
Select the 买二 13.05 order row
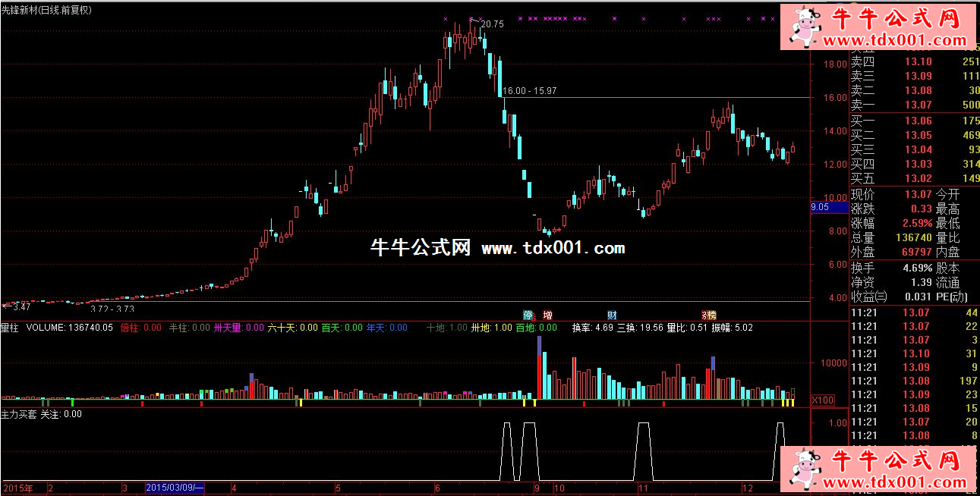pyautogui.click(x=914, y=135)
